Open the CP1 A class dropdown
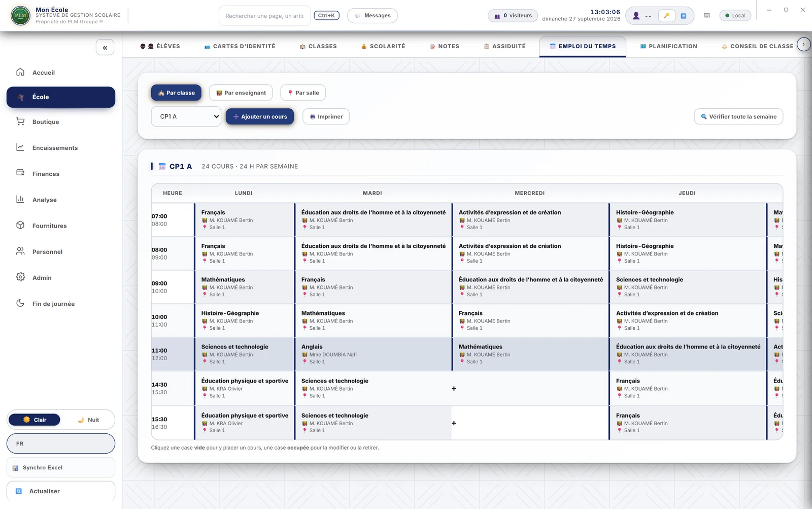The image size is (812, 509). tap(186, 117)
